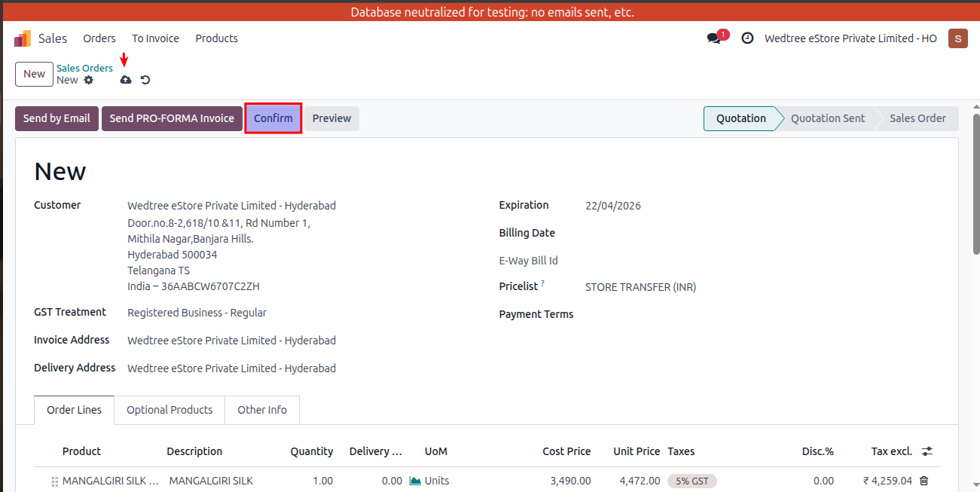The height and width of the screenshot is (492, 980).
Task: Click Send by Email button
Action: tap(56, 118)
